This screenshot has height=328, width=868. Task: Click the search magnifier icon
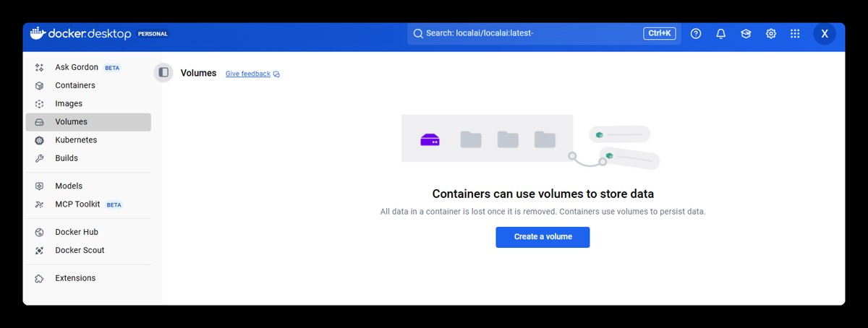pos(418,33)
